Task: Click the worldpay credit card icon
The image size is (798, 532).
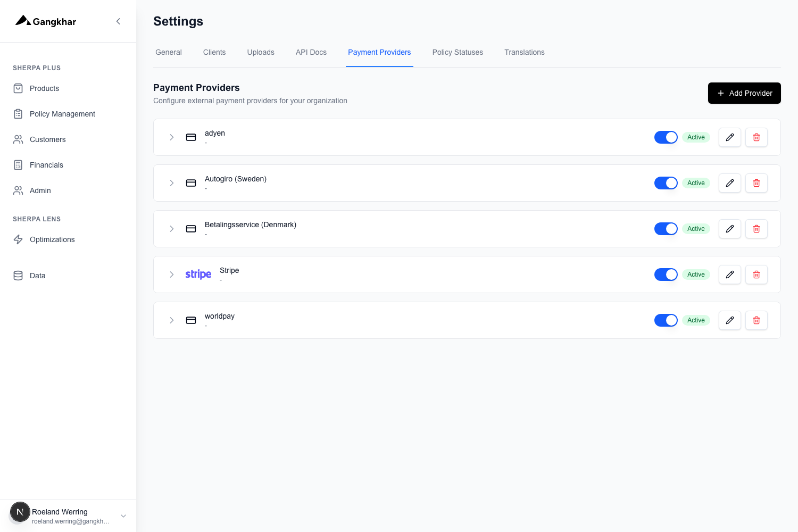Action: (x=191, y=320)
